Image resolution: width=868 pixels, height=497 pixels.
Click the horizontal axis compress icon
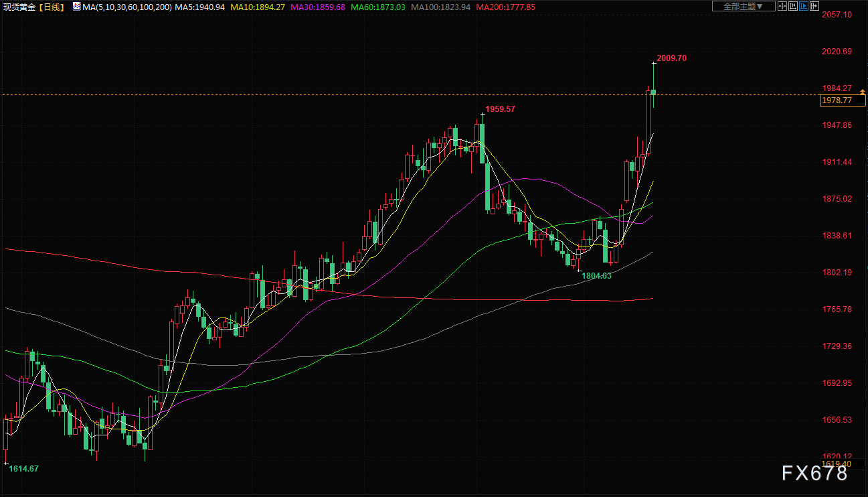[793, 6]
